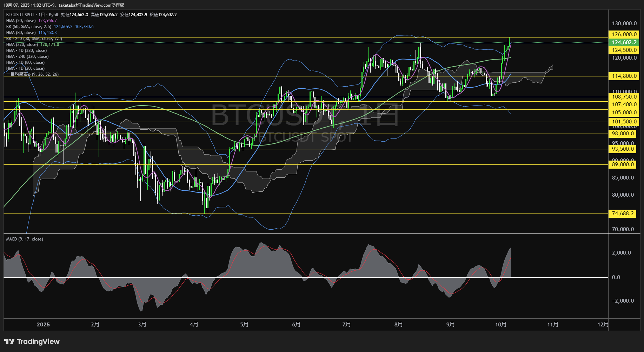
Task: Click the TradingView wordmark text
Action: click(x=38, y=341)
